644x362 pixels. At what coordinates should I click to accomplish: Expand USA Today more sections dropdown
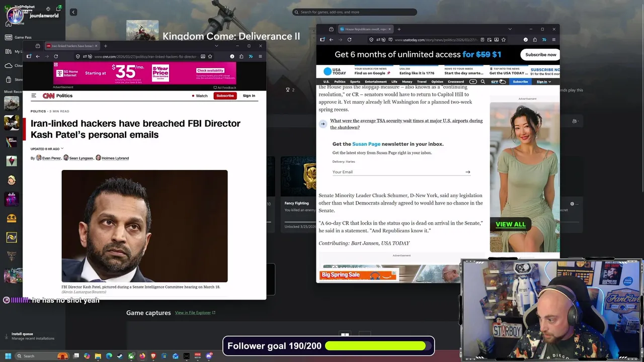tap(473, 81)
